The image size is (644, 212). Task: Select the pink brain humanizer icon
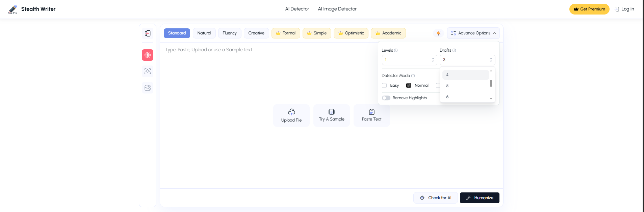pyautogui.click(x=148, y=55)
